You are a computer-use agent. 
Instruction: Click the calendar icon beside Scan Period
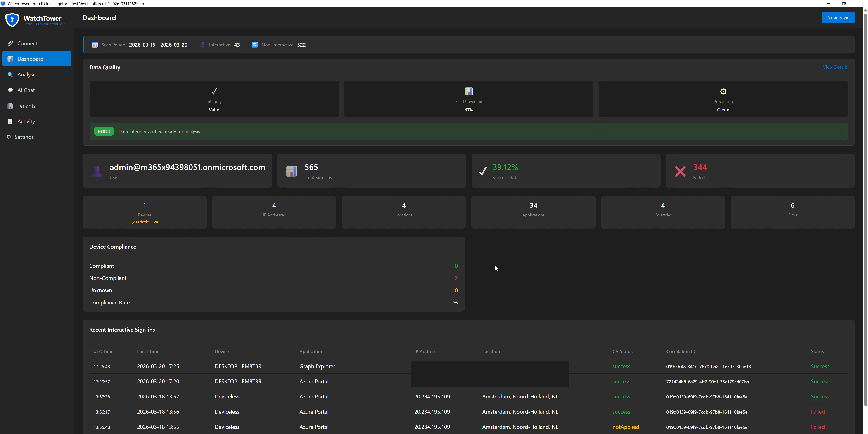pyautogui.click(x=95, y=45)
